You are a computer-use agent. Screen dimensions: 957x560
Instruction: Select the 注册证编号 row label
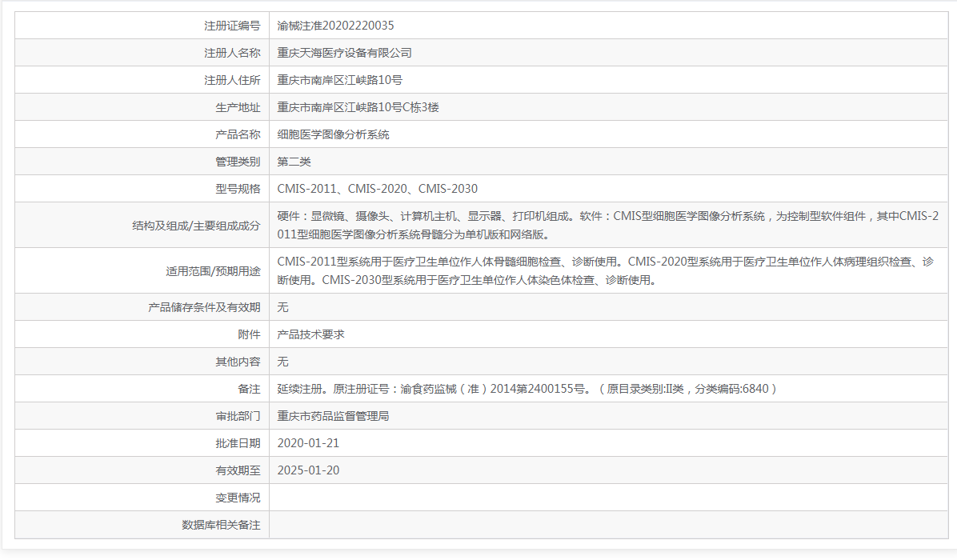coord(233,25)
